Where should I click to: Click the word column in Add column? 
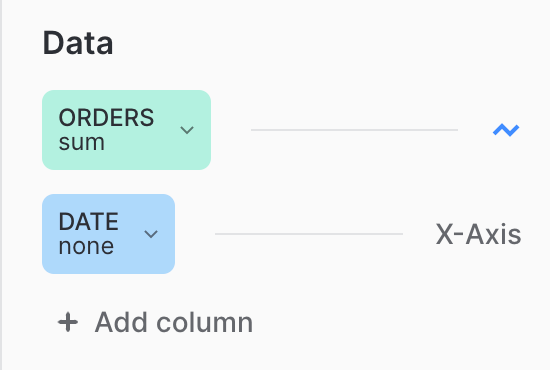point(204,322)
